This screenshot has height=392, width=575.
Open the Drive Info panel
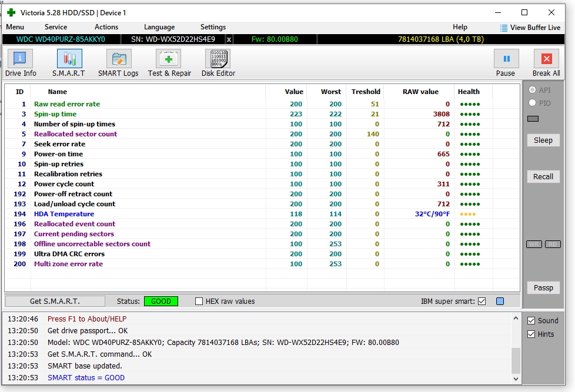tap(20, 63)
